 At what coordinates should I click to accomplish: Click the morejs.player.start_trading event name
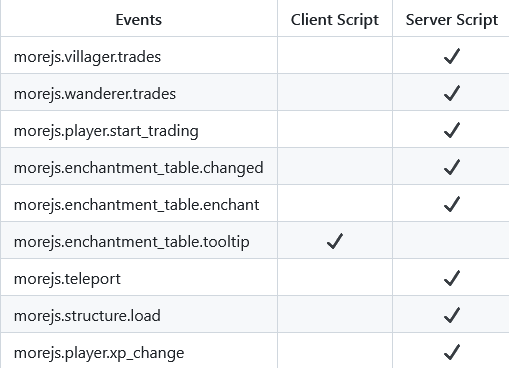click(x=106, y=131)
